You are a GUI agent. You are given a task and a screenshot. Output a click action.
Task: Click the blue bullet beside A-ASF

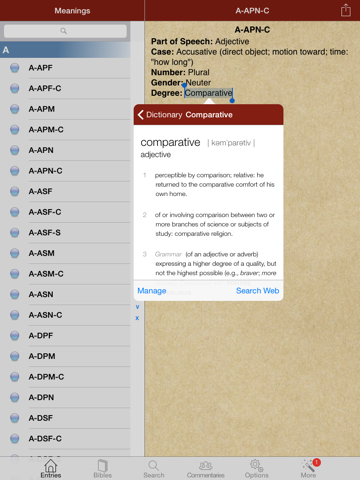[x=15, y=191]
